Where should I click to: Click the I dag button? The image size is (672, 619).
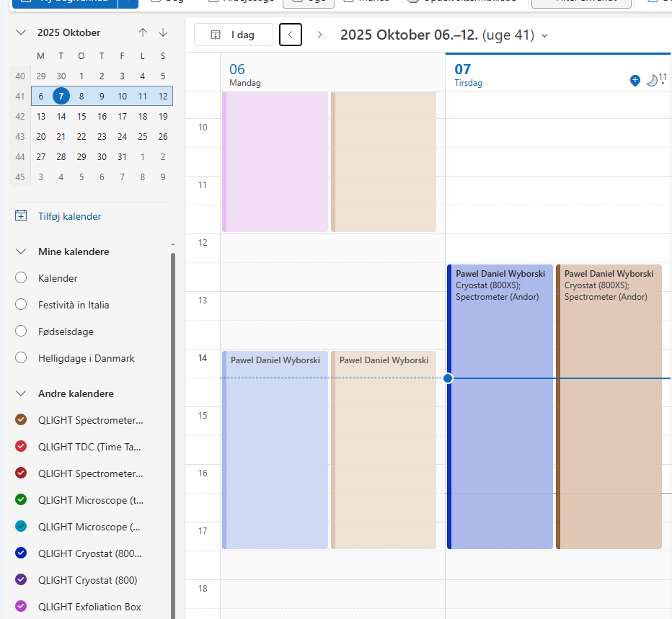(x=234, y=35)
